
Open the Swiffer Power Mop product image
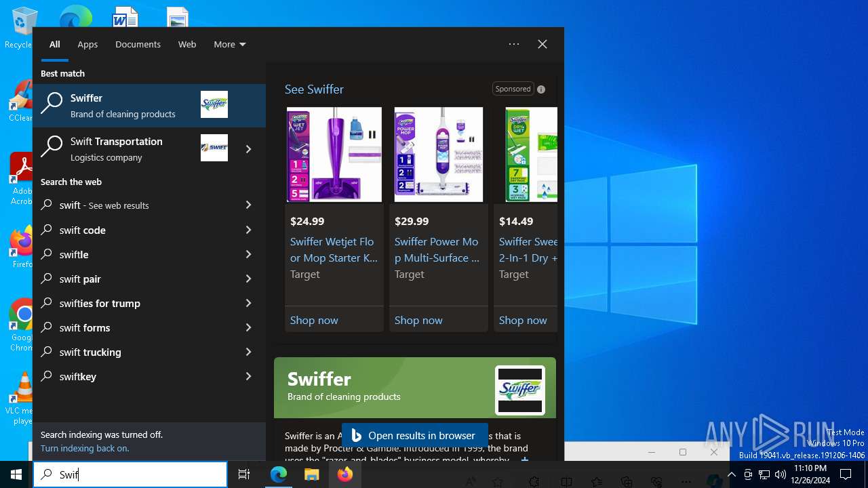pyautogui.click(x=439, y=155)
